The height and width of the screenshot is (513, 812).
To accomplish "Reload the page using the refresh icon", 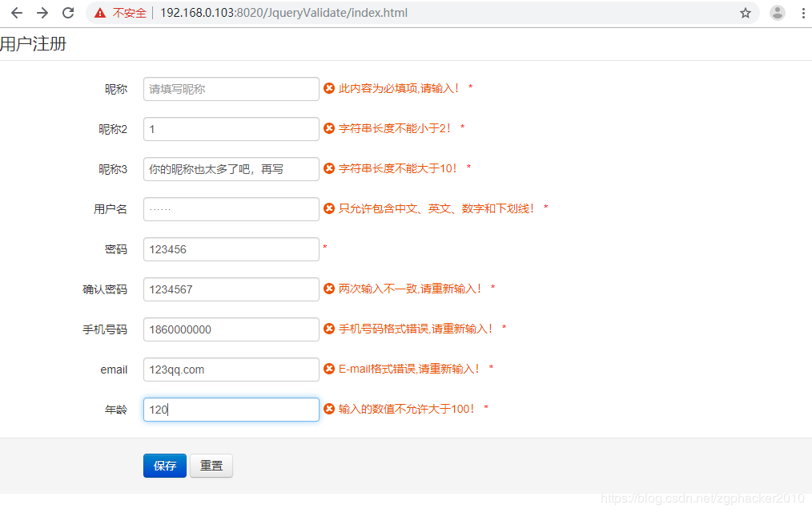I will pos(68,13).
